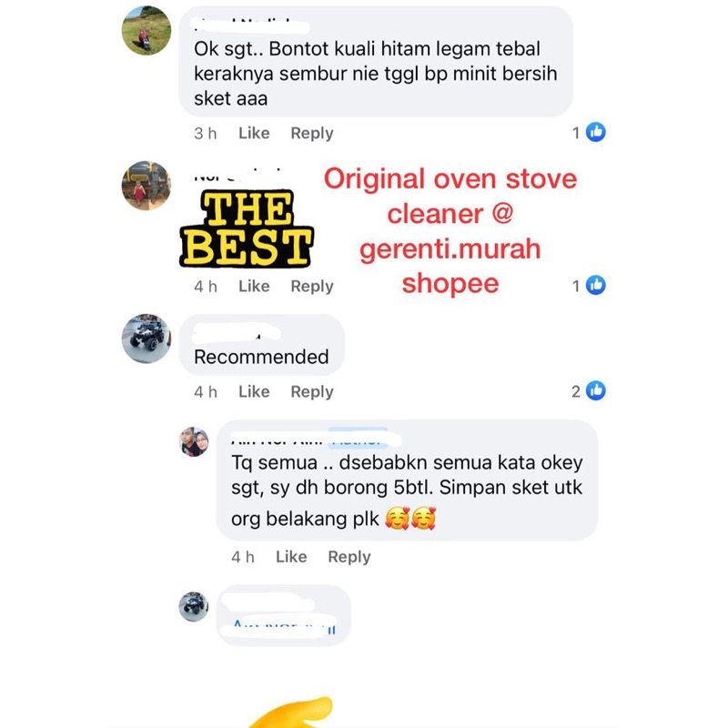Click THE BEST sticker image
Image resolution: width=728 pixels, height=728 pixels.
pyautogui.click(x=246, y=228)
